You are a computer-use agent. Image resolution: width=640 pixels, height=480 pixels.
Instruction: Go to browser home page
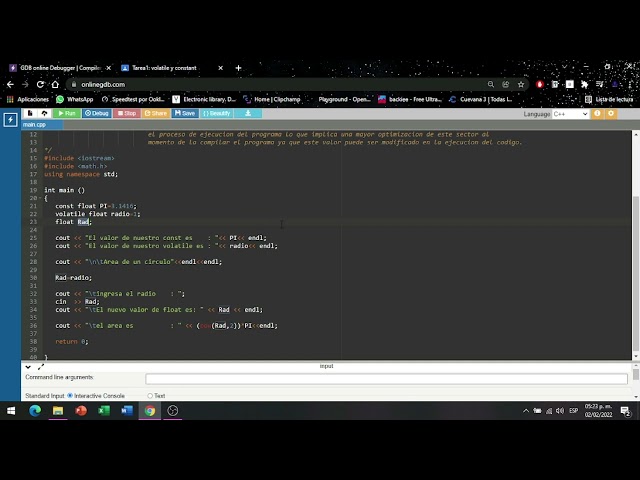[55, 84]
